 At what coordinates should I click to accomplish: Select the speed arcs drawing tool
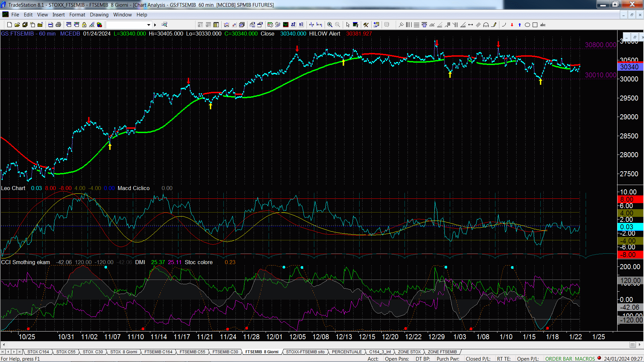point(432,24)
